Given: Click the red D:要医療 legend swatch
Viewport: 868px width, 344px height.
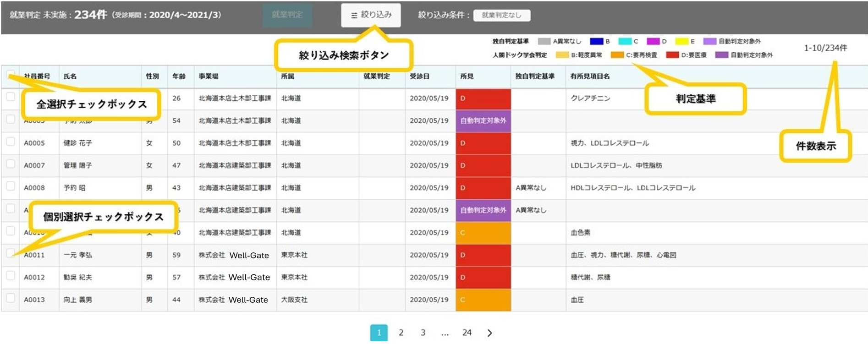Looking at the screenshot, I should [x=672, y=55].
